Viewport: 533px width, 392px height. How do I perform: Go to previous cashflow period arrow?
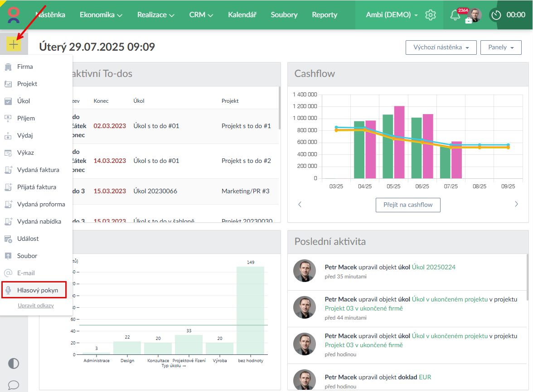pyautogui.click(x=300, y=204)
